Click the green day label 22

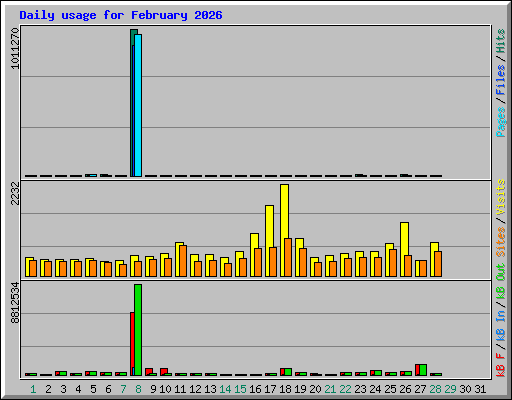pyautogui.click(x=345, y=389)
